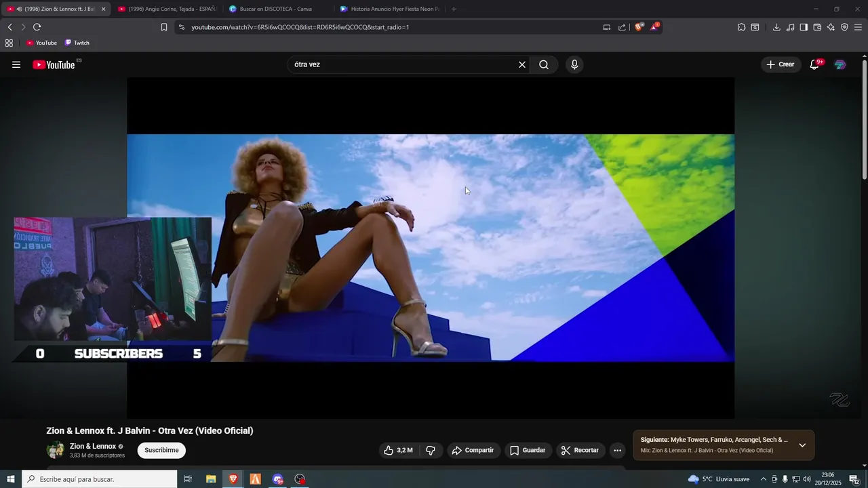868x488 pixels.
Task: Open Zion & Lennox channel name
Action: tap(93, 446)
